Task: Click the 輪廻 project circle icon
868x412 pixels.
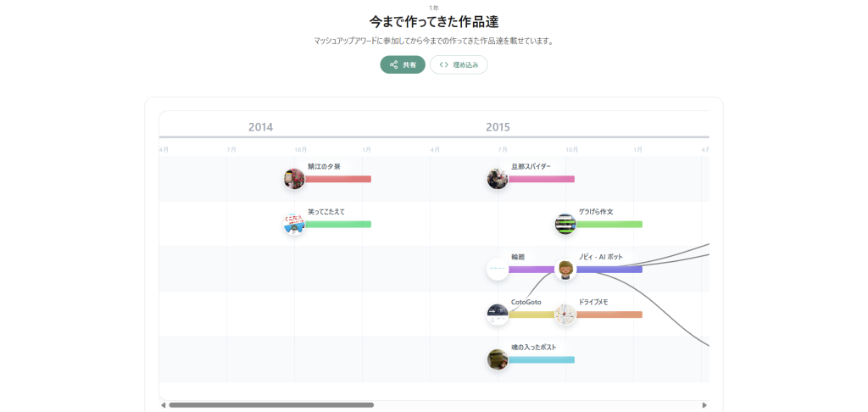Action: 498,269
